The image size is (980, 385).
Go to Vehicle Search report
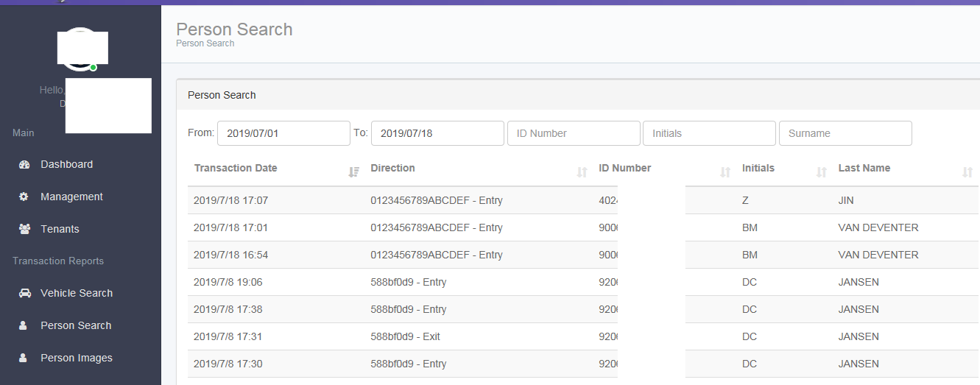(x=77, y=293)
